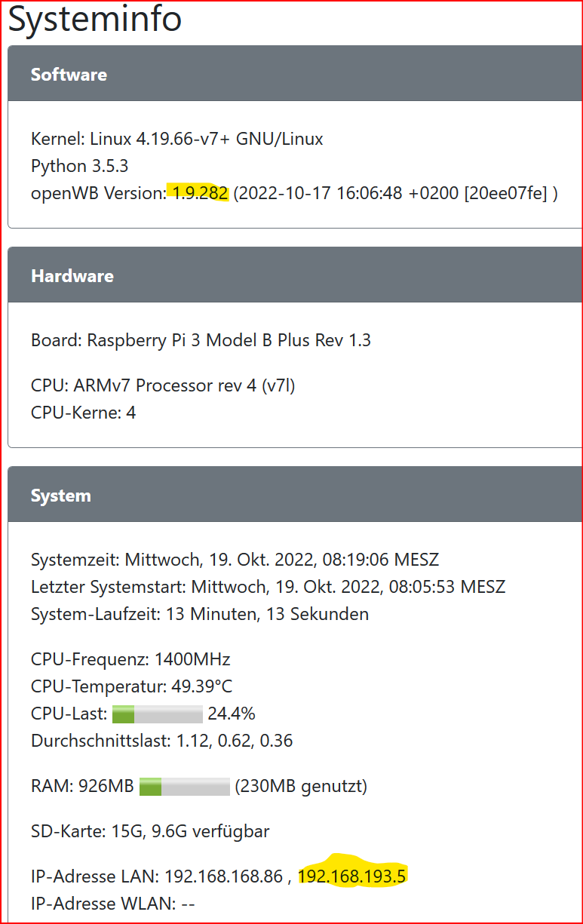Click the Raspberry Pi board model line

click(201, 340)
